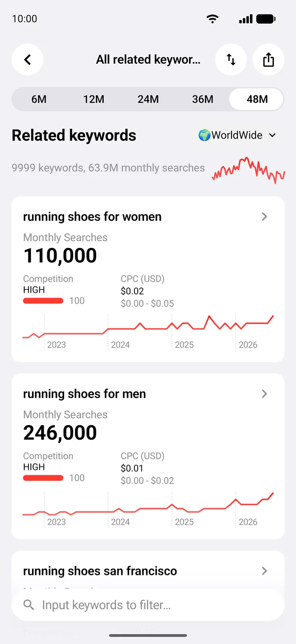Click the $0.01 CPC value

click(132, 469)
